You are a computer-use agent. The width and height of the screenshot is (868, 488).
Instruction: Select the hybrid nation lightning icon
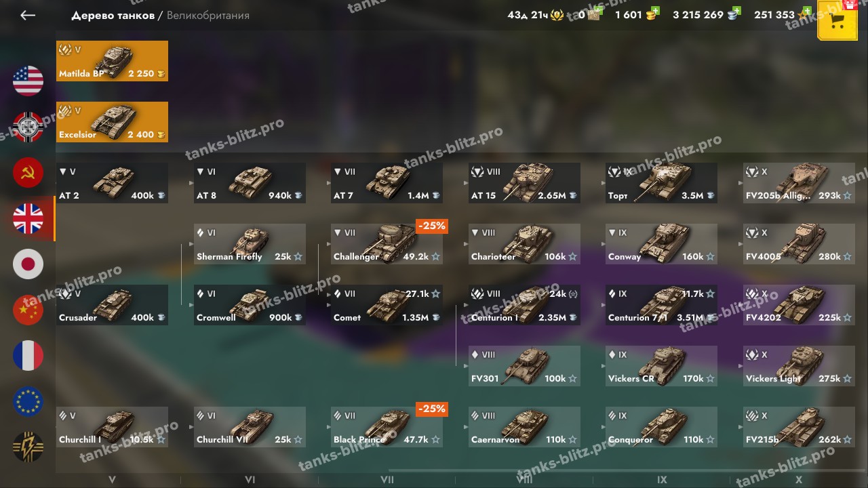28,447
